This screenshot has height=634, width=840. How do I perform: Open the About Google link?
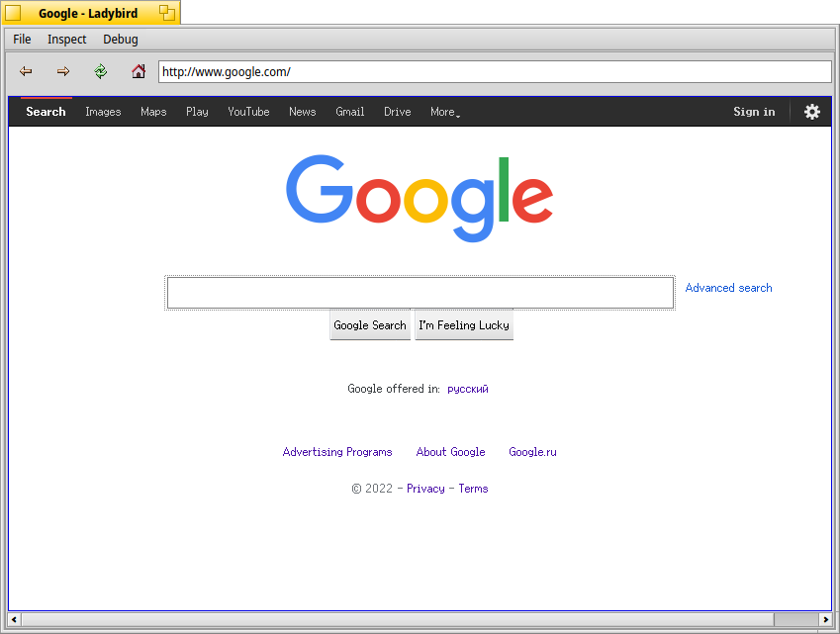coord(450,452)
